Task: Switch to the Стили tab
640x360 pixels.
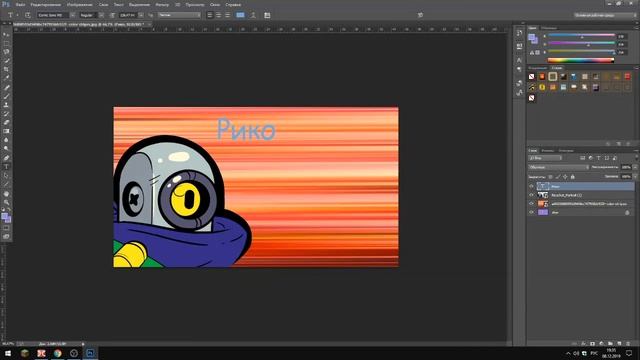Action: (557, 68)
